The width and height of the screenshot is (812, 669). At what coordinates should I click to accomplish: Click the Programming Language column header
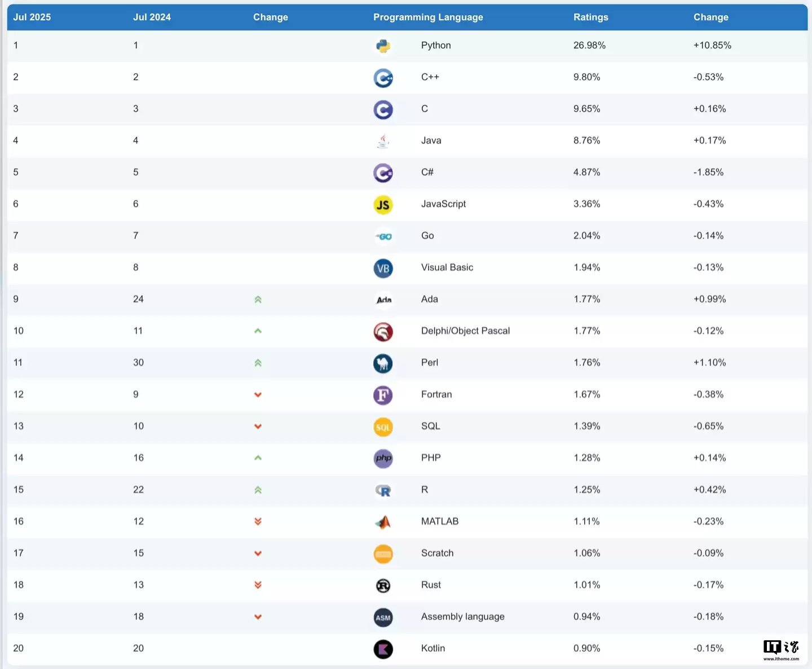pos(428,17)
